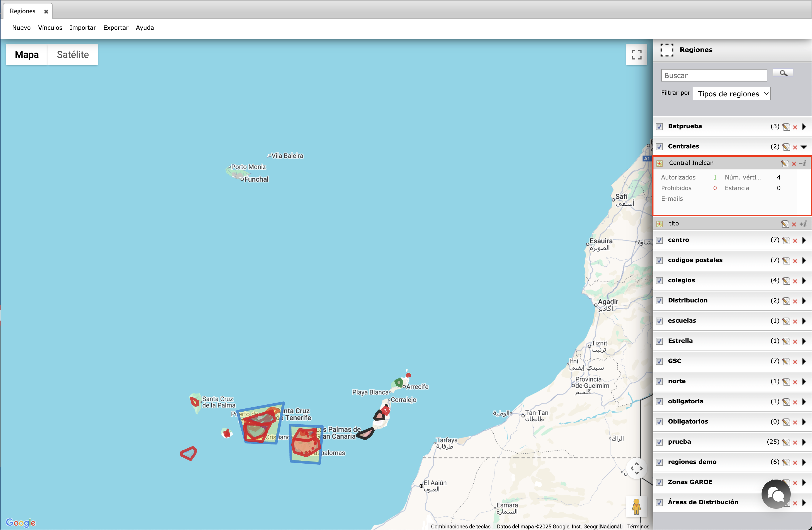Image resolution: width=812 pixels, height=530 pixels.
Task: Uncheck the Batprueba visibility checkbox
Action: click(660, 127)
